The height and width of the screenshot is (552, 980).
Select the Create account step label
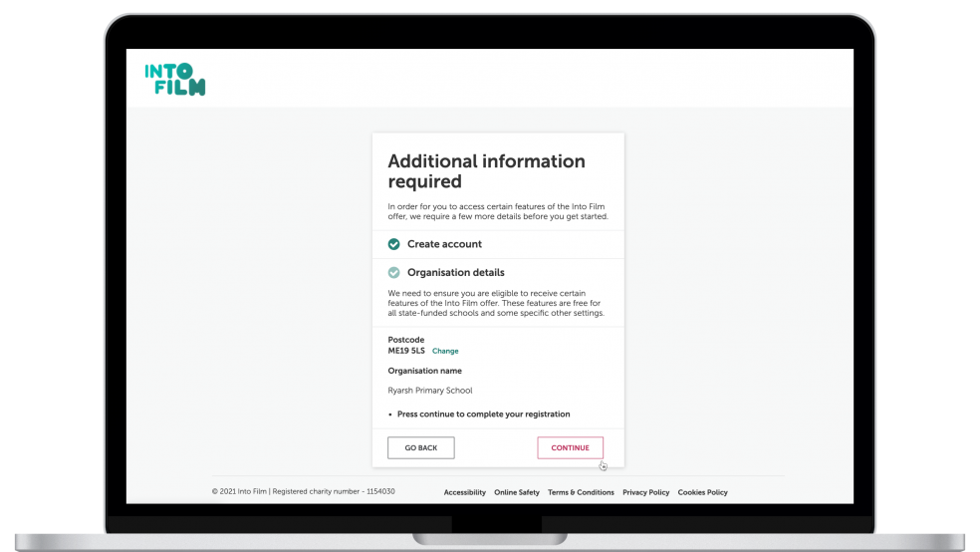444,244
